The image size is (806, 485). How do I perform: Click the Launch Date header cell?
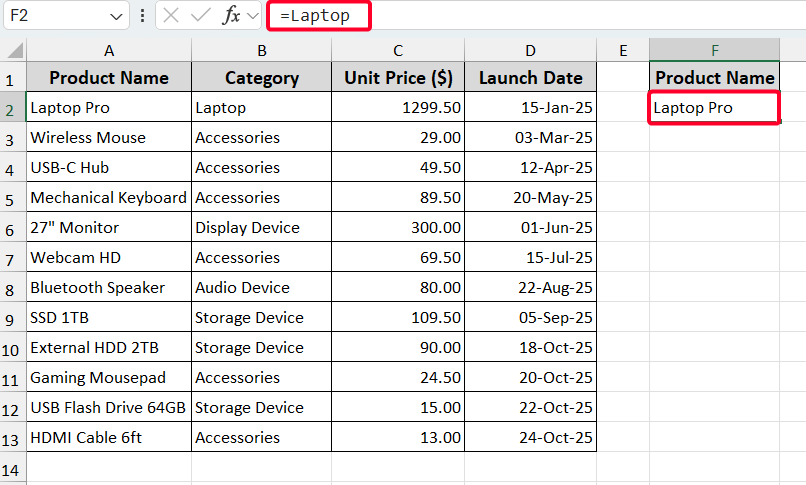[x=531, y=78]
